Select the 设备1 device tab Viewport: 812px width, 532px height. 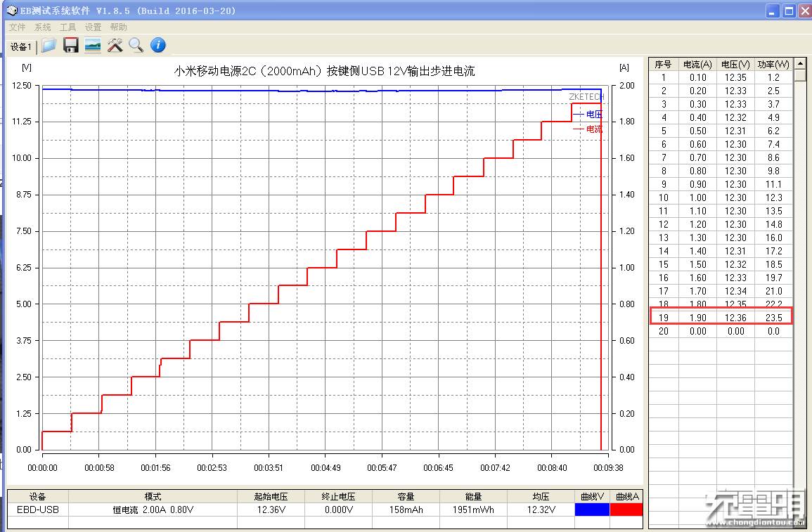[x=21, y=47]
